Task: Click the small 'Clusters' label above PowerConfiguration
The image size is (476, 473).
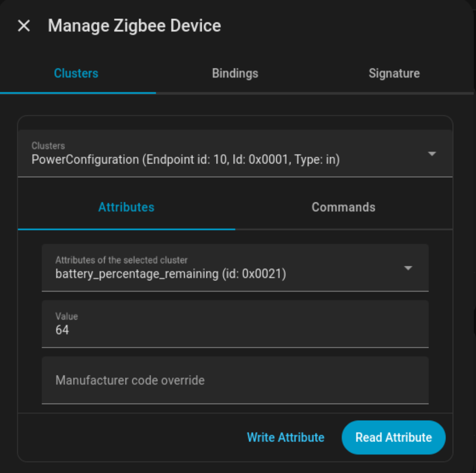Action: pos(48,146)
